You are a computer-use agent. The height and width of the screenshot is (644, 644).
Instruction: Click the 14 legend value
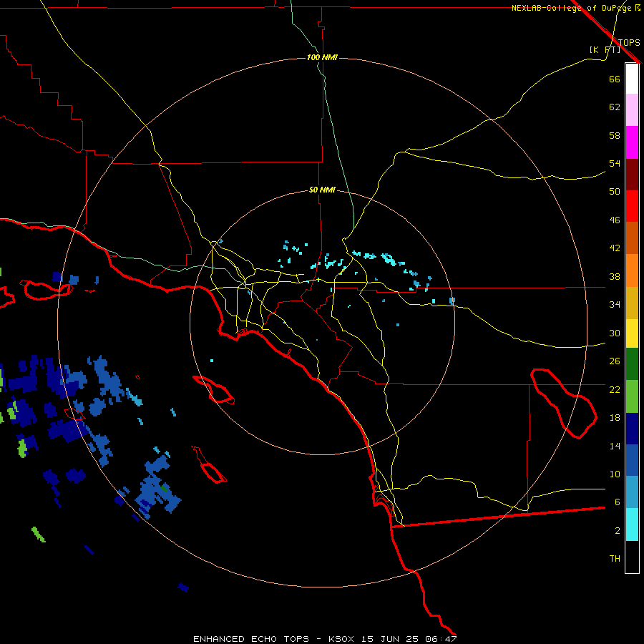(615, 446)
